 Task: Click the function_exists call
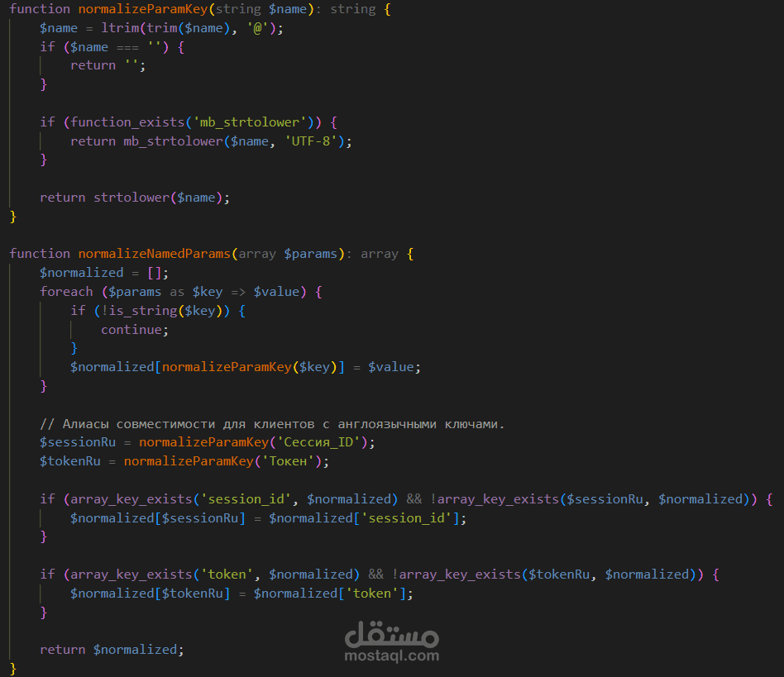pyautogui.click(x=127, y=122)
